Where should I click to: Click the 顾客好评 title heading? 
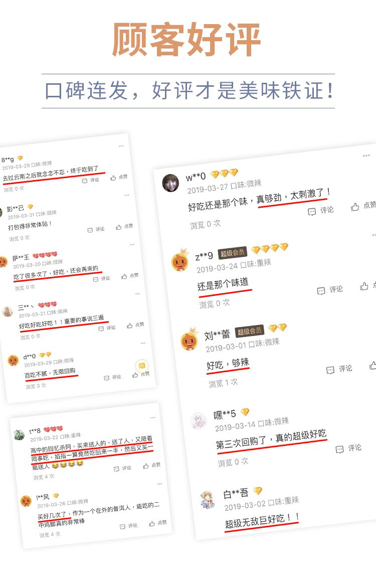tap(187, 40)
